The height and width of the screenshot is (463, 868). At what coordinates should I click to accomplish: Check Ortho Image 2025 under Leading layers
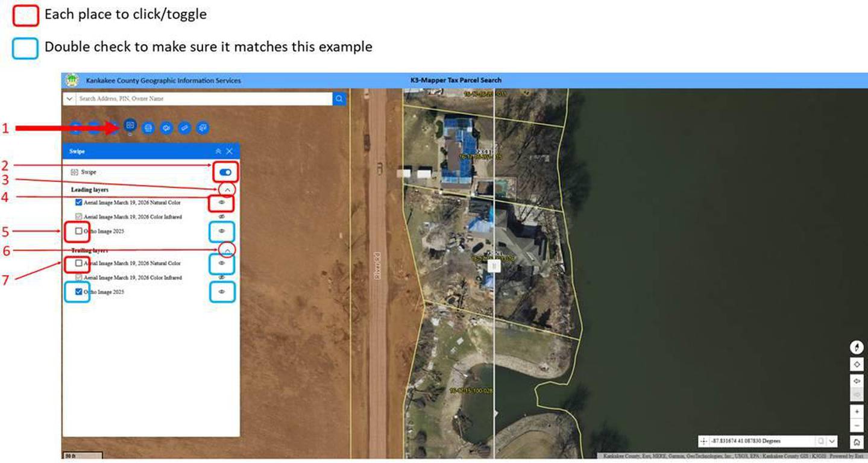[x=79, y=231]
